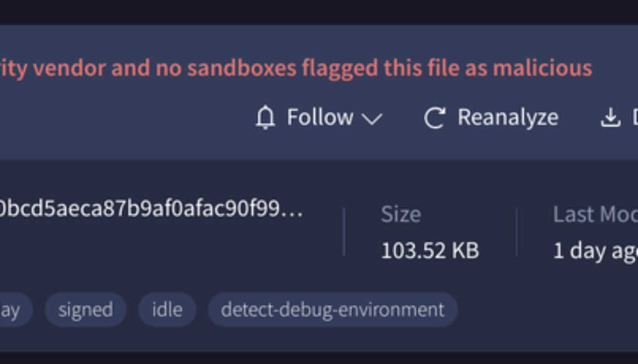
Task: Click the bell icon beside Follow
Action: pyautogui.click(x=265, y=117)
